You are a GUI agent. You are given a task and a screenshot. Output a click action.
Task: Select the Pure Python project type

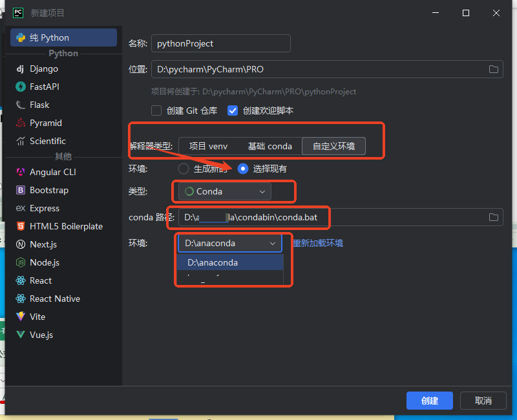[x=63, y=37]
